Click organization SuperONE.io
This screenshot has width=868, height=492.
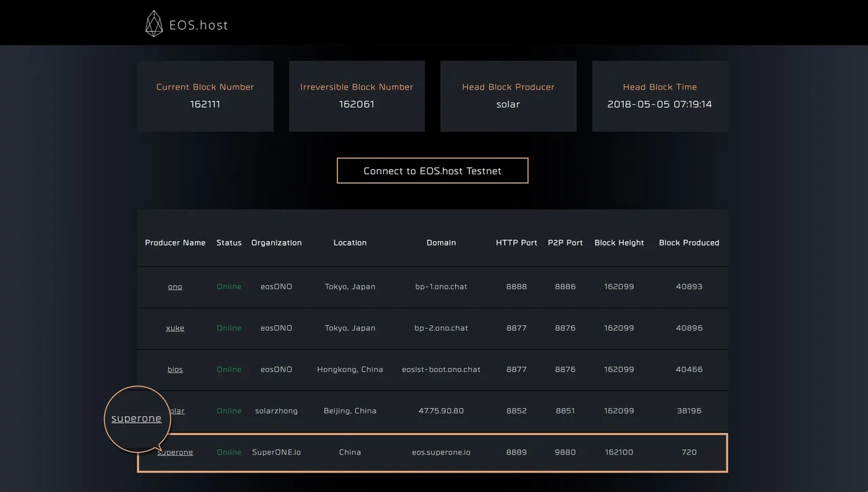[x=277, y=452]
